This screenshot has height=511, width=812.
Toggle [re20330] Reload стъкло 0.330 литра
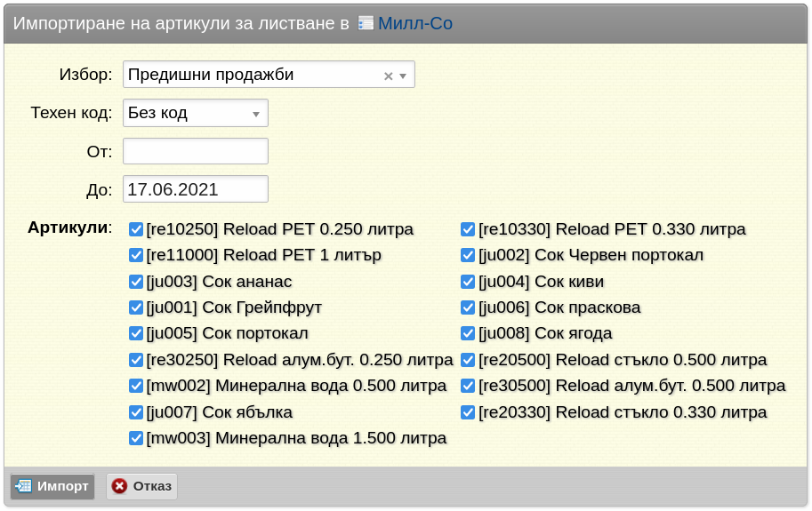(468, 412)
